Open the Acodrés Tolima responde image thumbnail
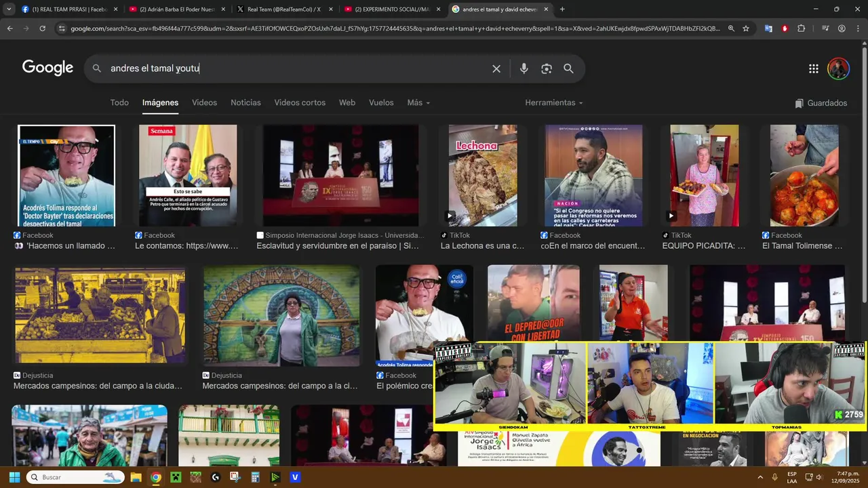Image resolution: width=868 pixels, height=488 pixels. pos(66,176)
